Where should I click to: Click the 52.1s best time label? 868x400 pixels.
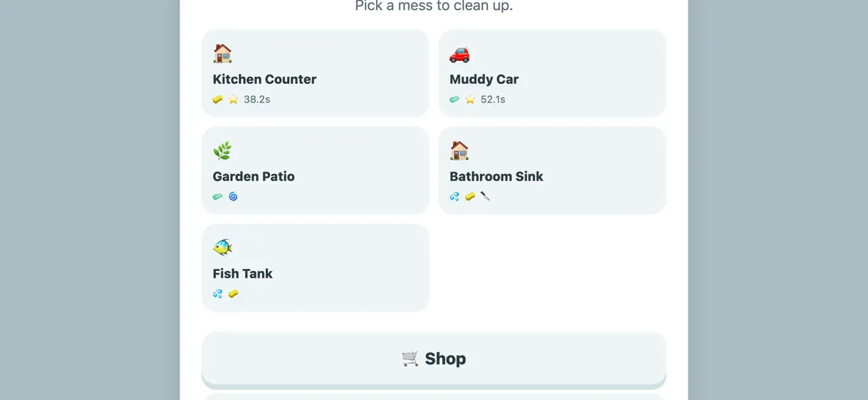tap(493, 99)
